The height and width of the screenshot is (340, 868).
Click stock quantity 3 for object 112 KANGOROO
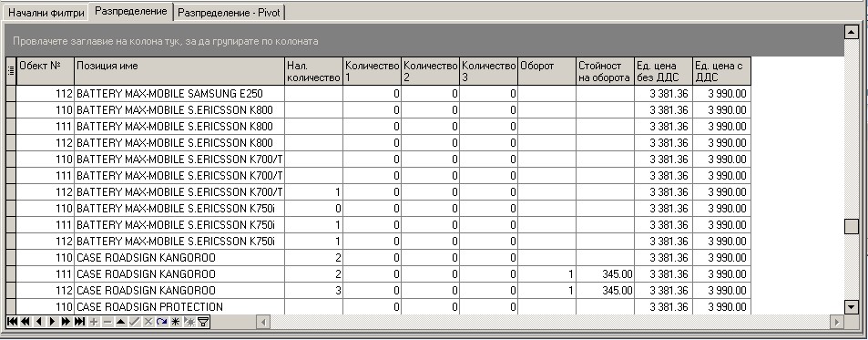tap(314, 291)
